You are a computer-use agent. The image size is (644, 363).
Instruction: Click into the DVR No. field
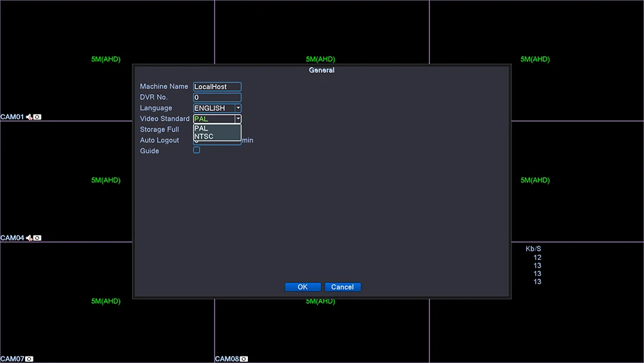pyautogui.click(x=217, y=97)
